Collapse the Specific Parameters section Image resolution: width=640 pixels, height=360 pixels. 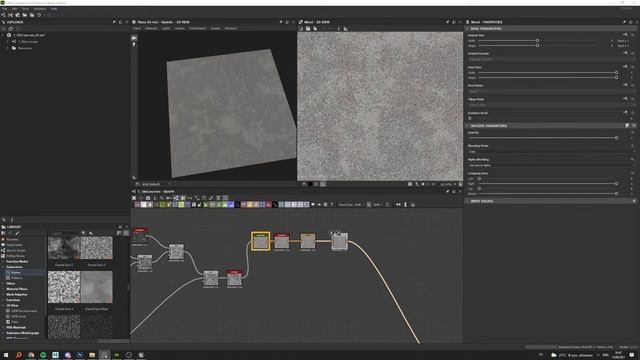click(x=468, y=126)
